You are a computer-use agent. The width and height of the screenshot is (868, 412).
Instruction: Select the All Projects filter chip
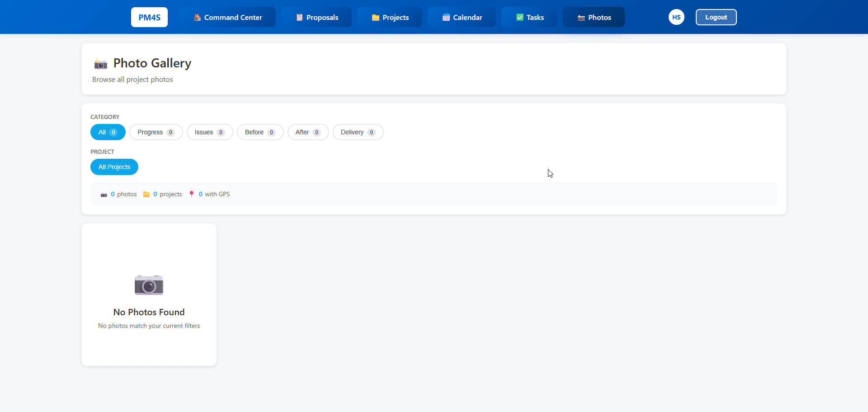point(114,167)
